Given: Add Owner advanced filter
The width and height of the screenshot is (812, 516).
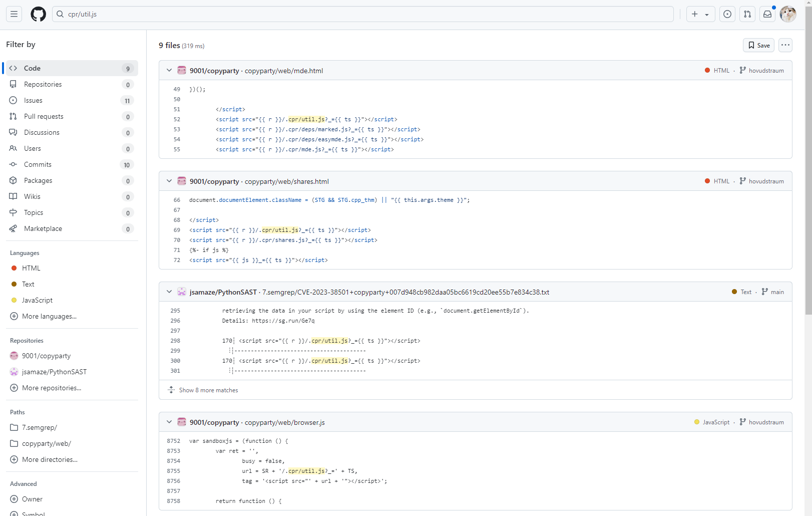Looking at the screenshot, I should click(x=71, y=499).
